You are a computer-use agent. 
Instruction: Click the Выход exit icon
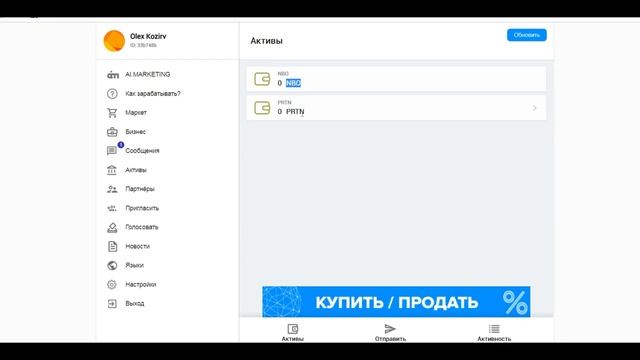click(112, 304)
